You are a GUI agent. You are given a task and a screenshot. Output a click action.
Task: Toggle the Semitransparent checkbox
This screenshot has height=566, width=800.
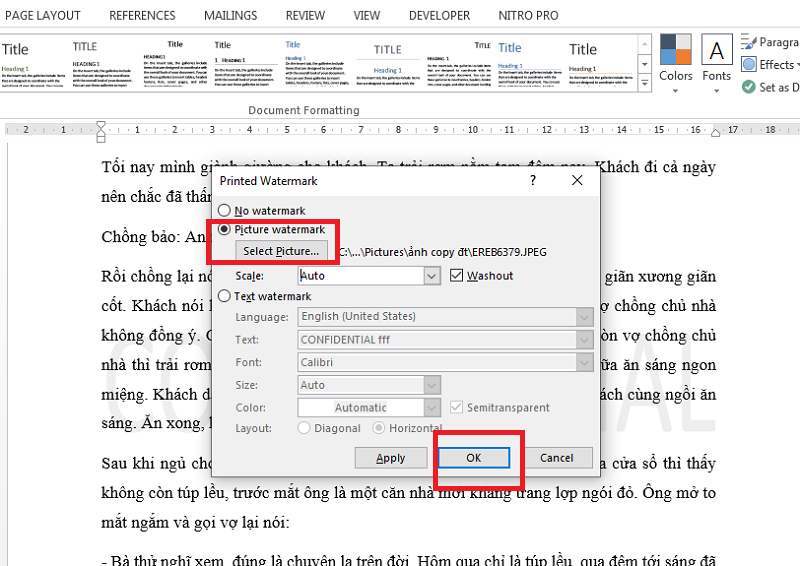[456, 407]
